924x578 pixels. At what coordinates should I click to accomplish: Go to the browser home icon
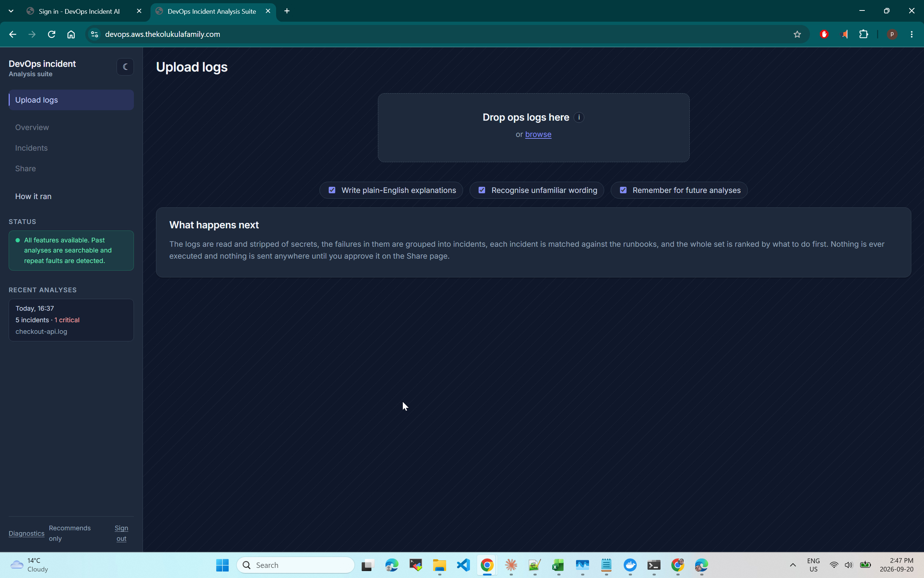pyautogui.click(x=71, y=34)
